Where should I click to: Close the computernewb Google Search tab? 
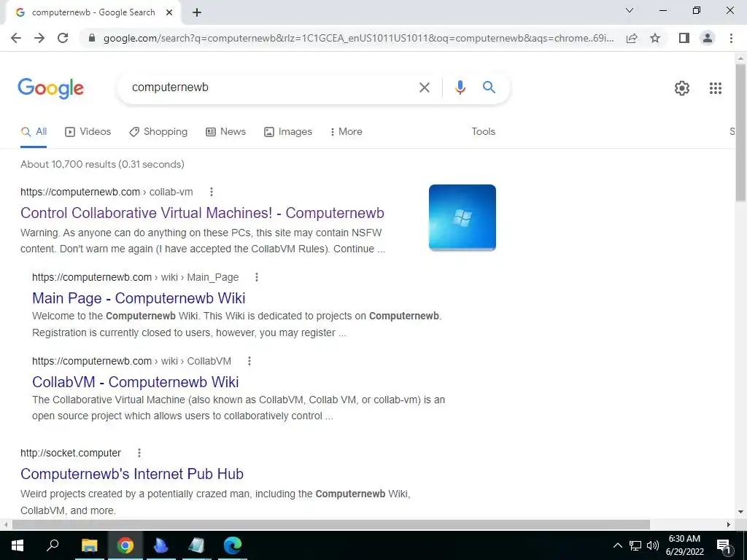tap(169, 13)
